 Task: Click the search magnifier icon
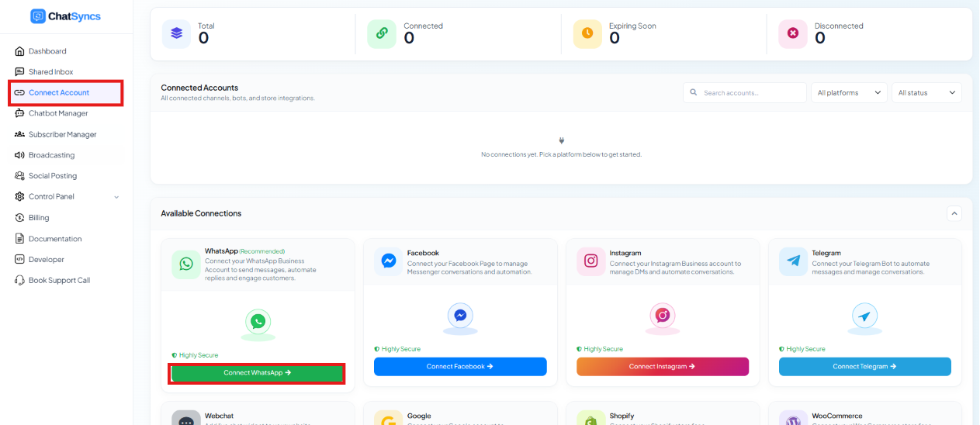point(694,93)
